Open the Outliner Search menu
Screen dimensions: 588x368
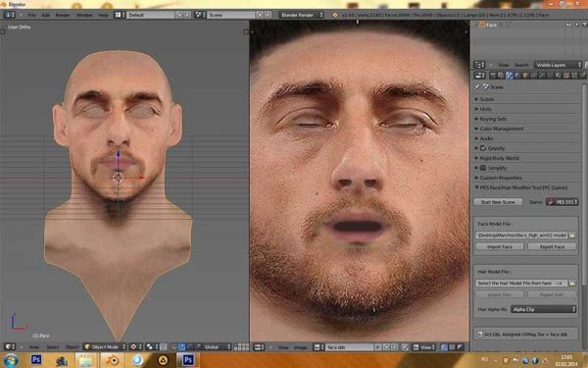(521, 65)
